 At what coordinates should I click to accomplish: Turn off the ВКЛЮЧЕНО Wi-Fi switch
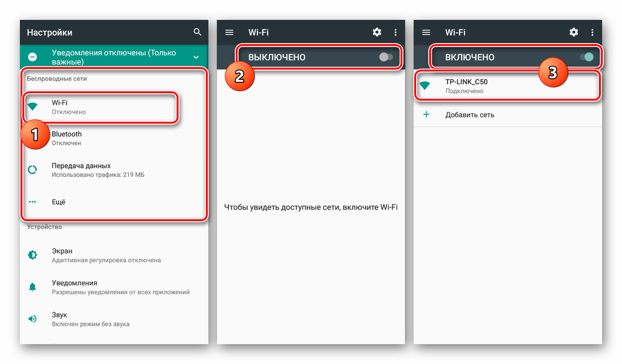(x=587, y=57)
